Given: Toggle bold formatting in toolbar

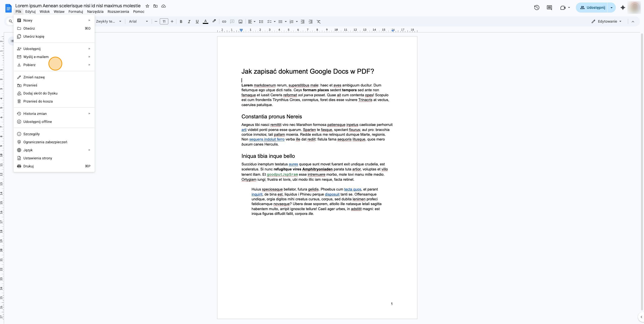Looking at the screenshot, I should (x=181, y=22).
